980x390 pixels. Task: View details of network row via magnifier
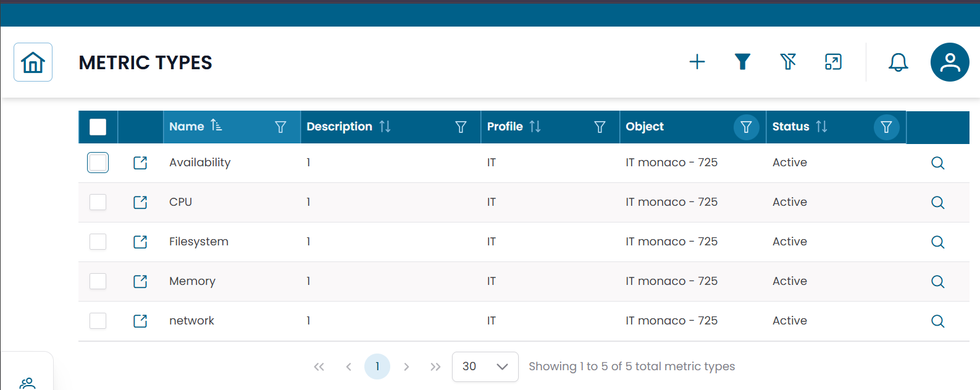click(937, 321)
